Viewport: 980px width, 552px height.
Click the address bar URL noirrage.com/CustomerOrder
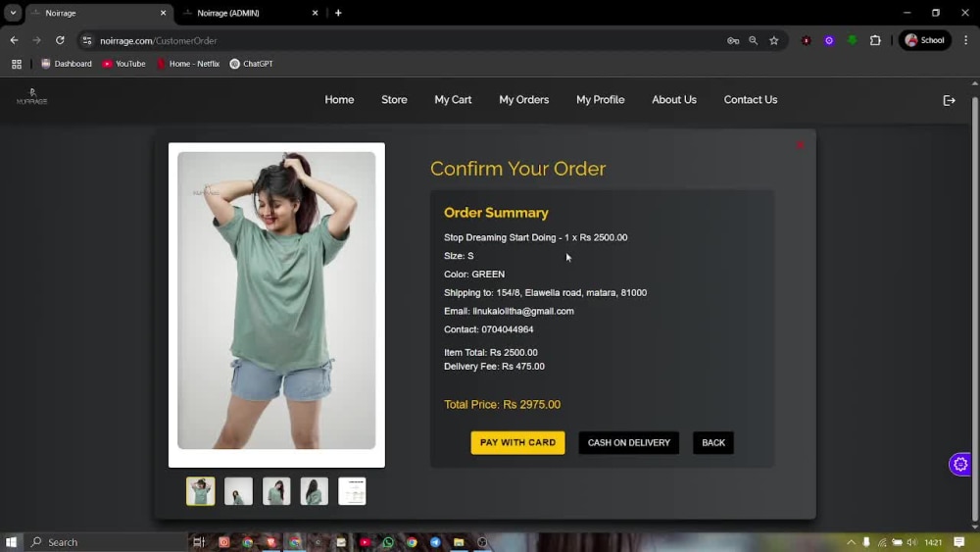158,40
